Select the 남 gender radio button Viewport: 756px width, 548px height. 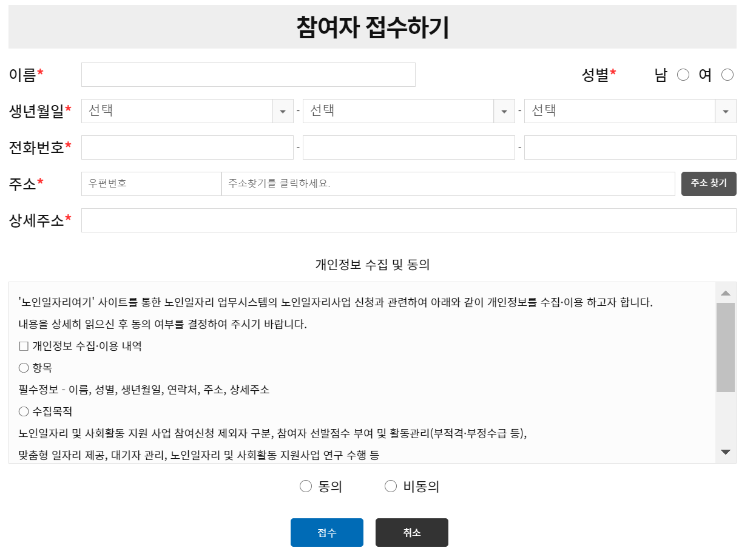[x=683, y=75]
